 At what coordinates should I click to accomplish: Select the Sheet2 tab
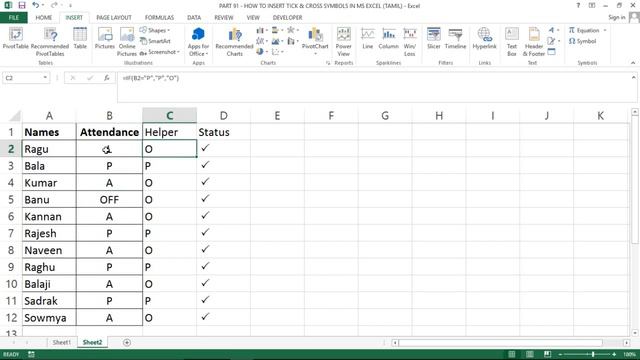[93, 342]
